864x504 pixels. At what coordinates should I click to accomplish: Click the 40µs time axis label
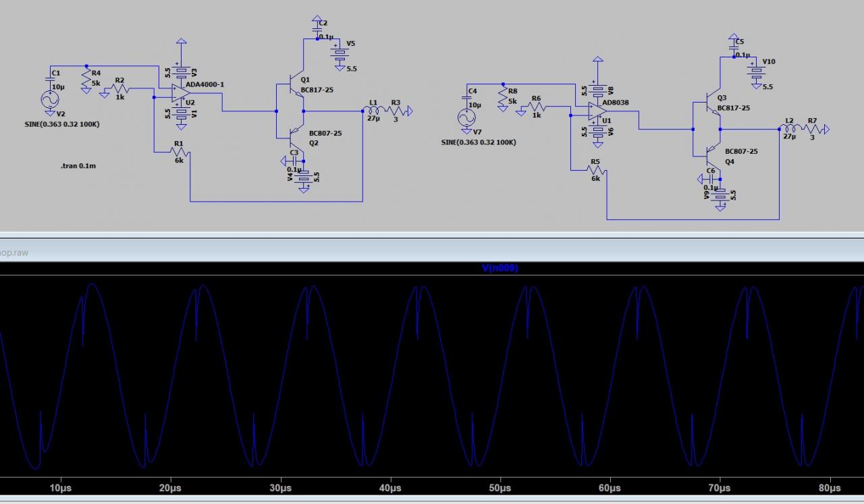[x=390, y=488]
